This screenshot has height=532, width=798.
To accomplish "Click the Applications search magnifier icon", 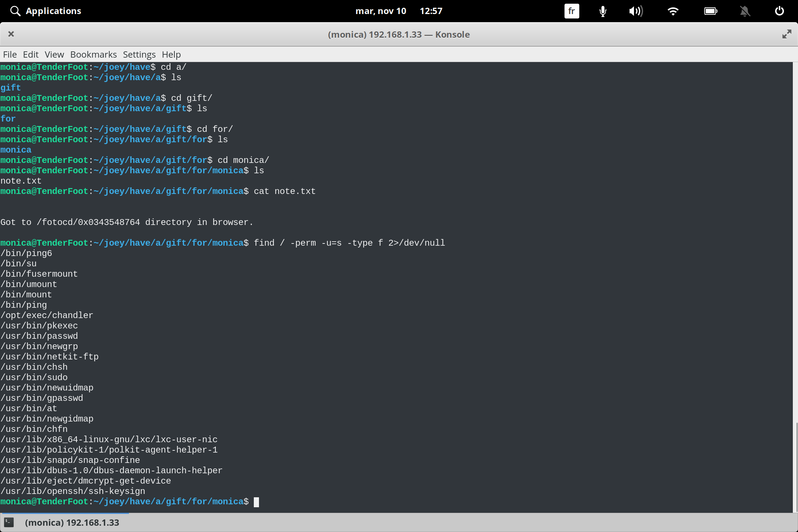I will (15, 11).
